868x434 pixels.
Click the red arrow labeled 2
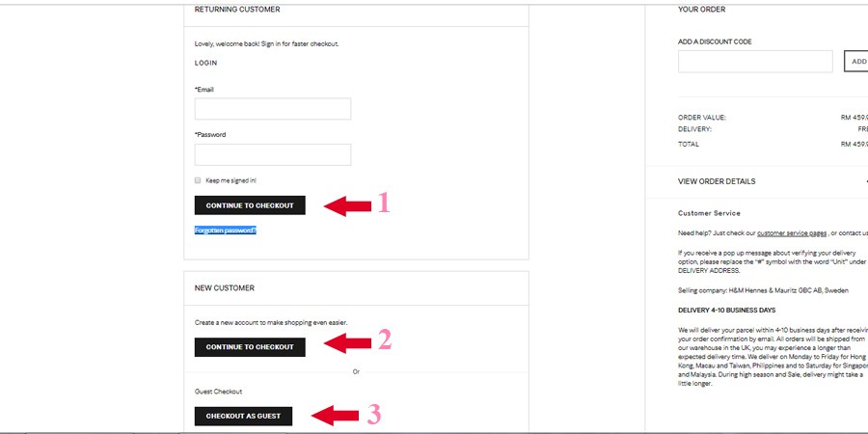347,341
